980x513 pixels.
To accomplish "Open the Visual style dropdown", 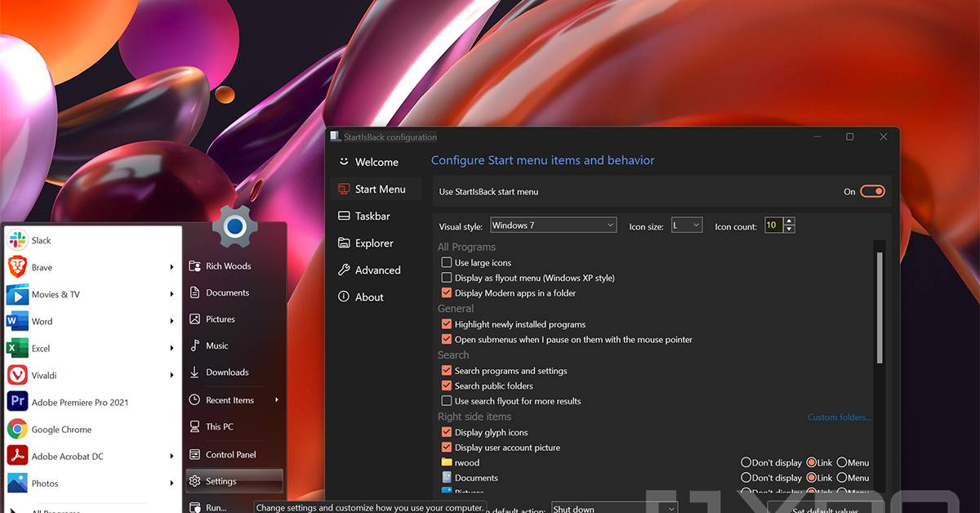I will pyautogui.click(x=553, y=225).
